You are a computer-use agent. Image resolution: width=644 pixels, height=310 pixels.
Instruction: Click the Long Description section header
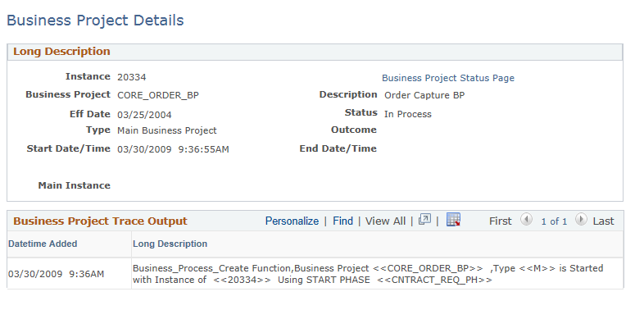(61, 52)
